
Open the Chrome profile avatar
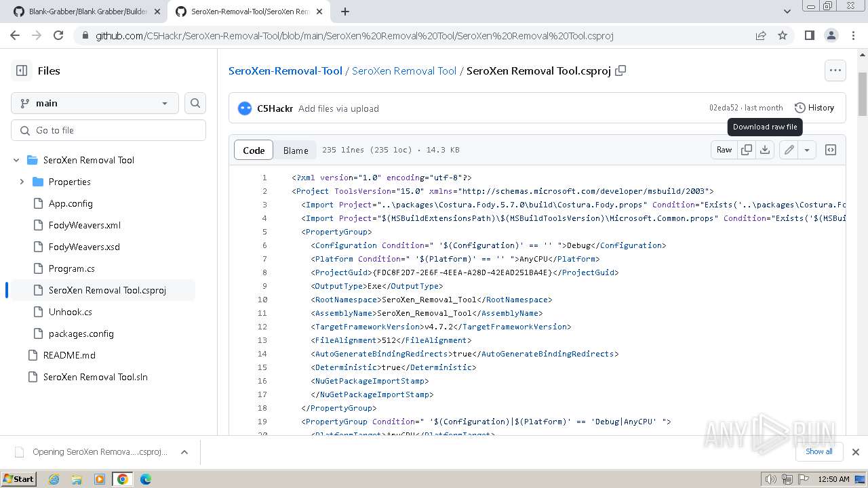point(831,35)
